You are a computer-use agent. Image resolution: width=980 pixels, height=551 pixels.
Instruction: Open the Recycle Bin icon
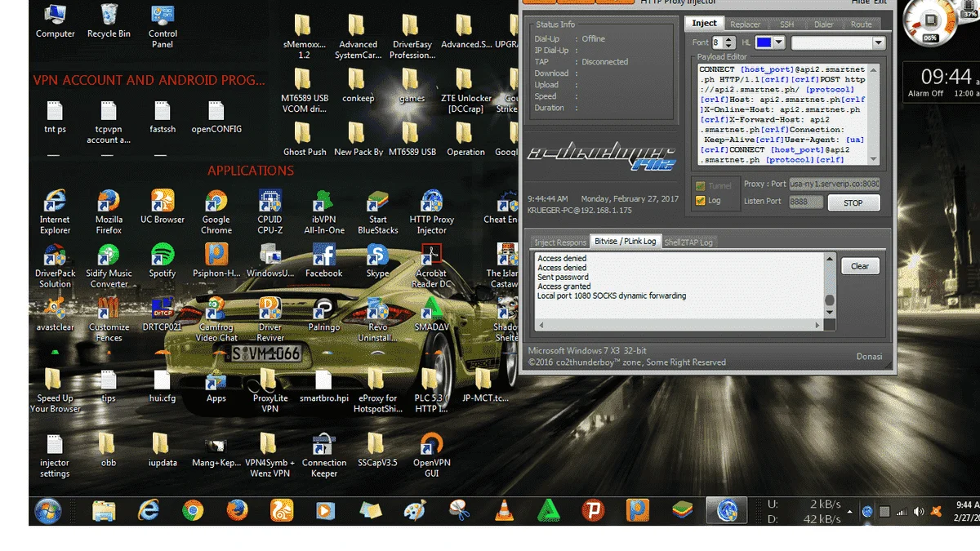(109, 21)
